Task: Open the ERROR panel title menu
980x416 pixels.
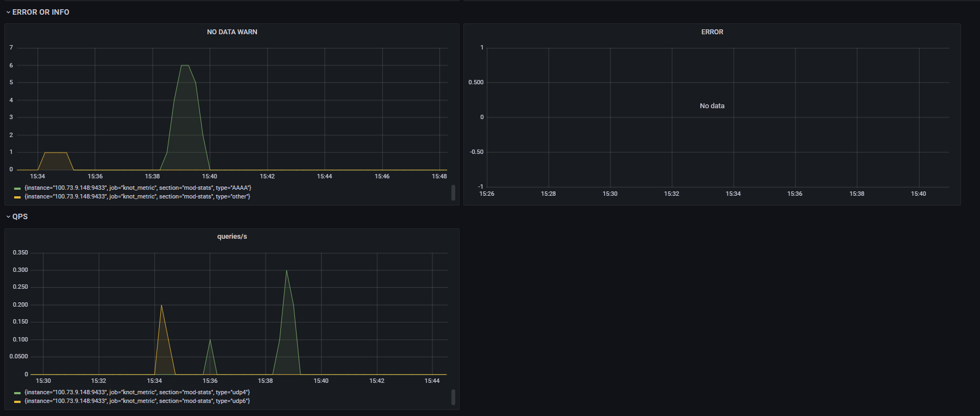Action: 712,32
